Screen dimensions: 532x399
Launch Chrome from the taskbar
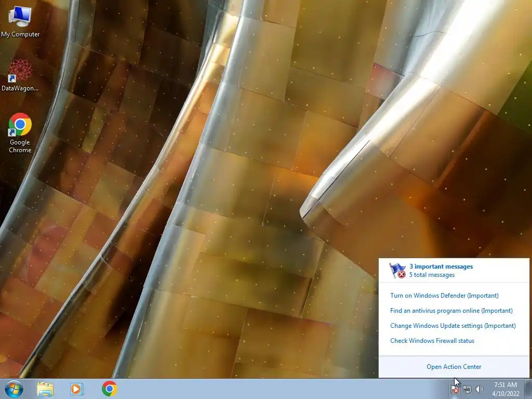(109, 389)
